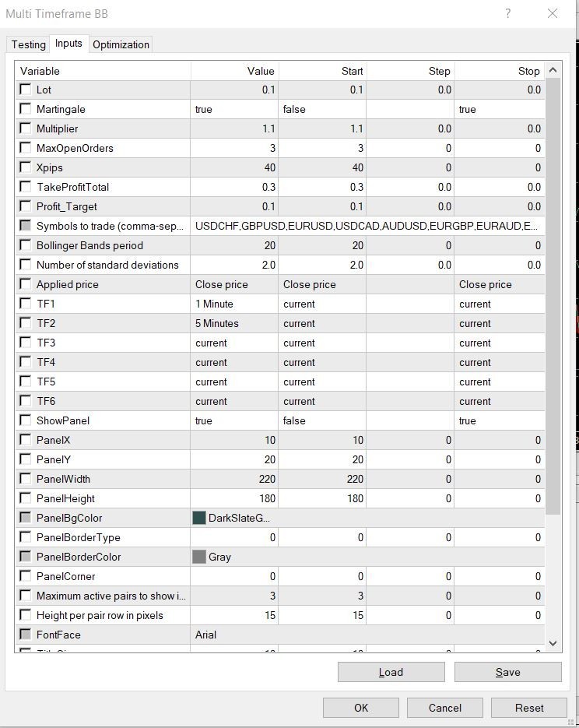Click the scroll down arrow in list

tap(553, 643)
